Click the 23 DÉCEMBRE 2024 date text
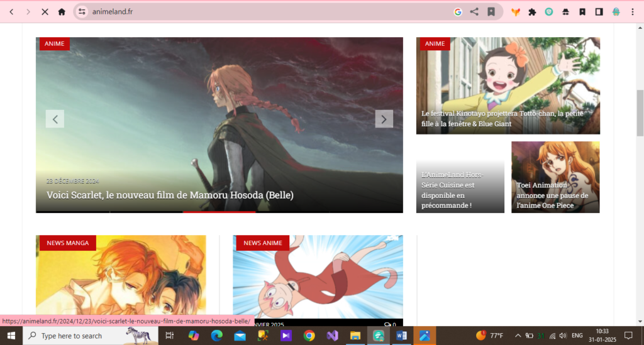The width and height of the screenshot is (644, 345). coord(73,181)
